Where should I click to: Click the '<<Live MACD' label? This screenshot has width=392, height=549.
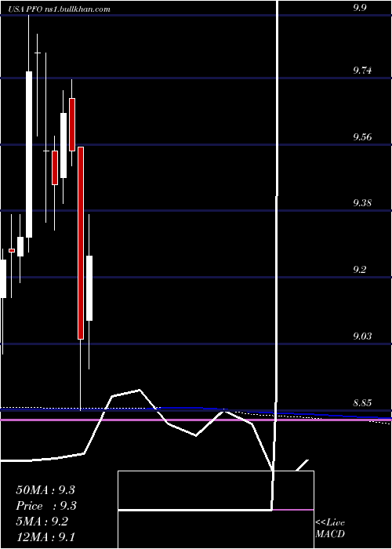coord(330,529)
